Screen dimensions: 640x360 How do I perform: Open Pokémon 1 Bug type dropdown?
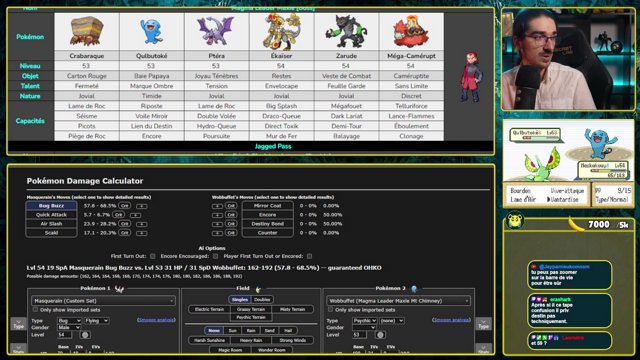69,321
